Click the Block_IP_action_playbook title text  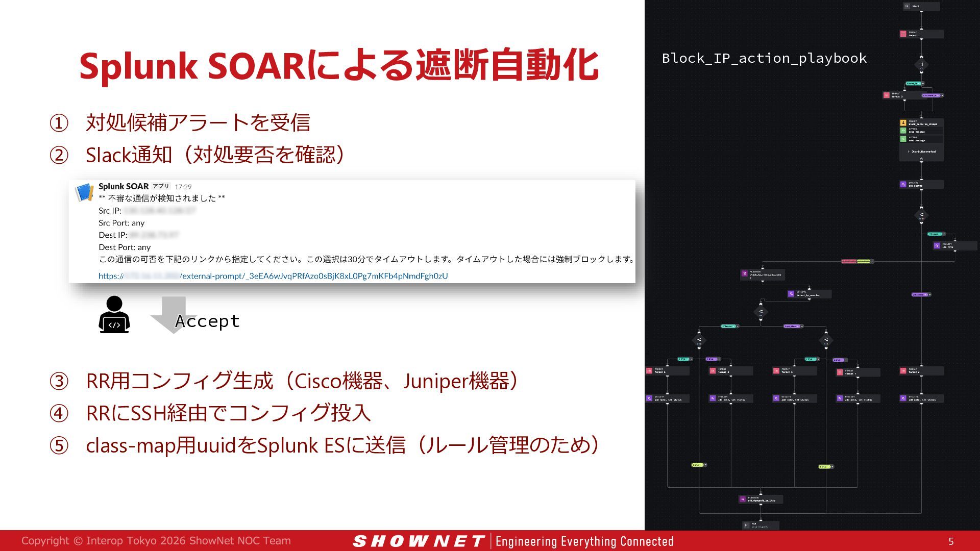tap(764, 58)
